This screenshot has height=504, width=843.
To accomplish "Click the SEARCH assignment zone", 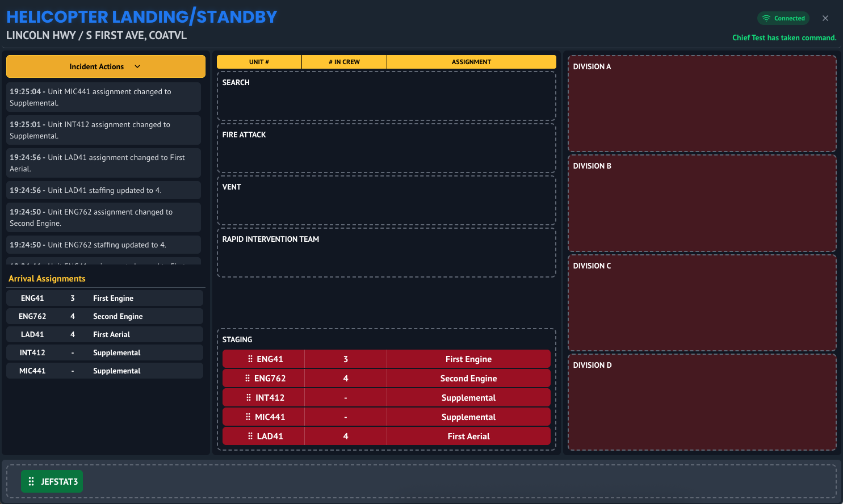I will coord(387,96).
